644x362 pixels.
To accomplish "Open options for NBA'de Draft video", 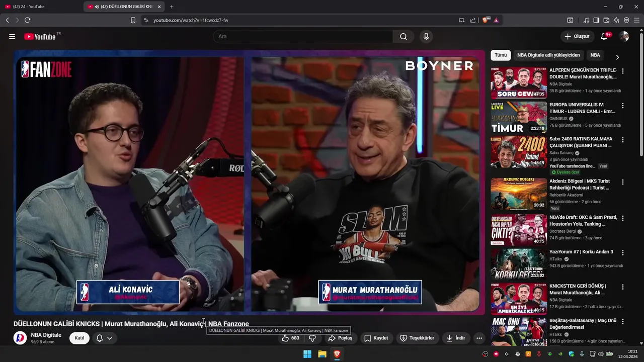I will [623, 218].
